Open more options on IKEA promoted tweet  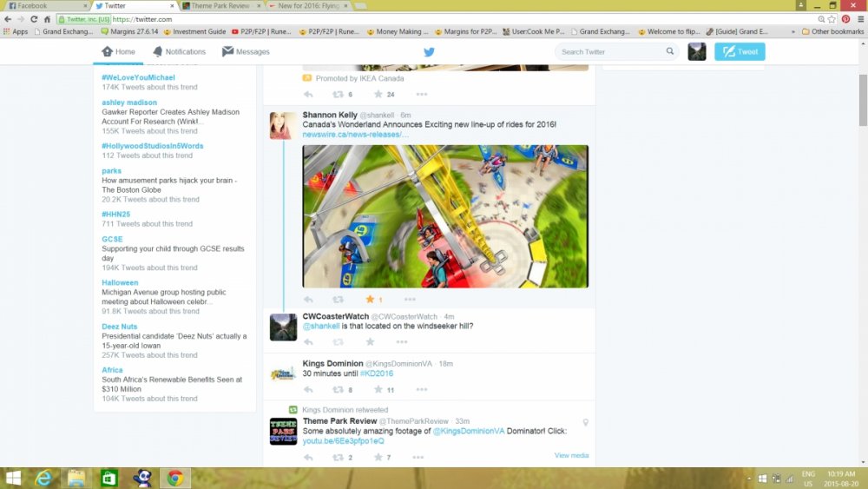[422, 94]
